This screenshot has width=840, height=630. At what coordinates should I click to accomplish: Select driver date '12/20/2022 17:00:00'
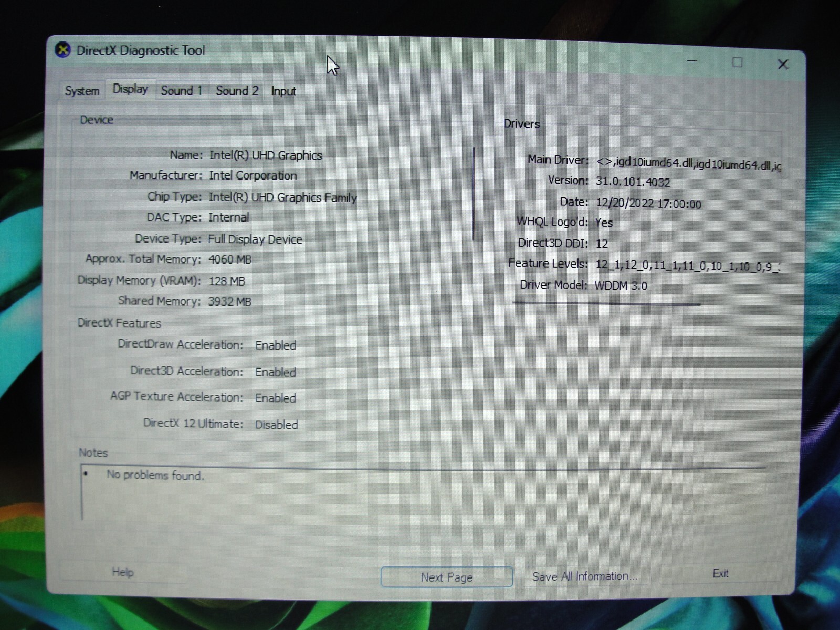[x=648, y=204]
